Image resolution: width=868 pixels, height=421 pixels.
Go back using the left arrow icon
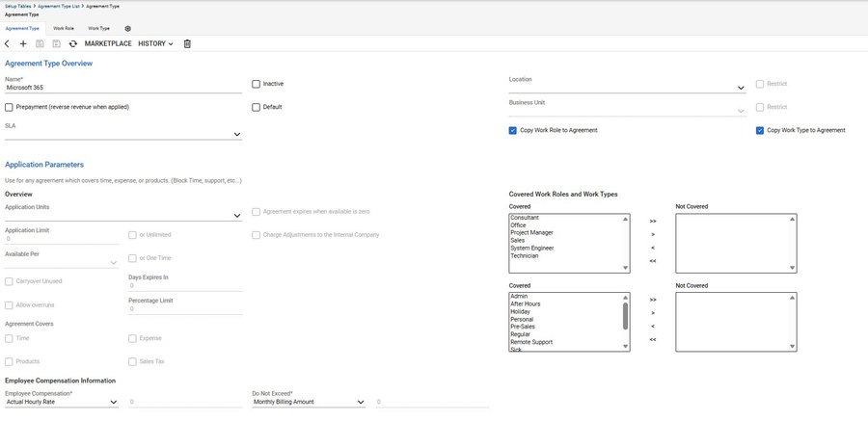[7, 43]
